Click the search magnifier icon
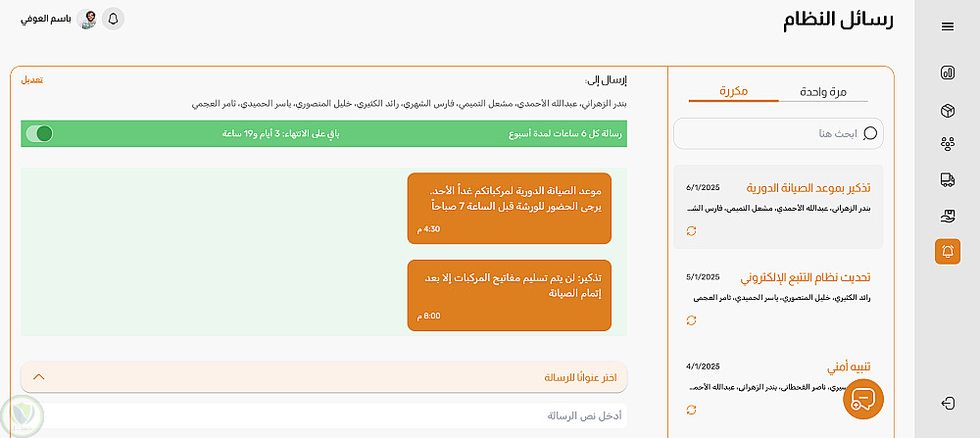980x438 pixels. [870, 133]
